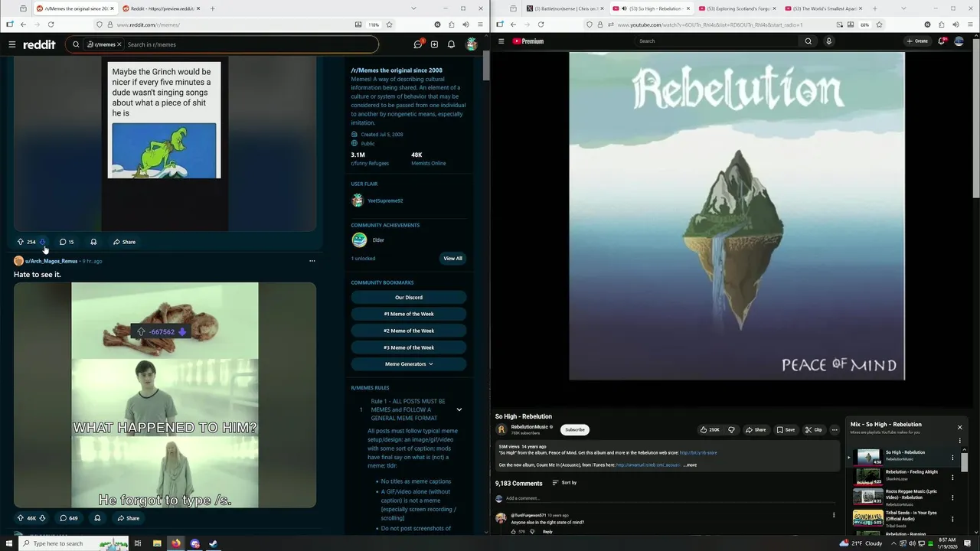Open u/Arch_Magos_Remus profile link
980x551 pixels.
(51, 261)
